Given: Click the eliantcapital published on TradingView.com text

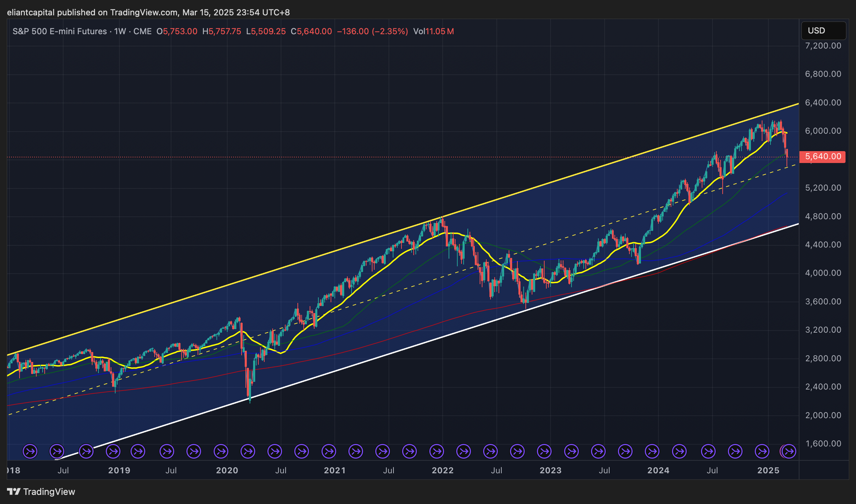Looking at the screenshot, I should [92, 13].
